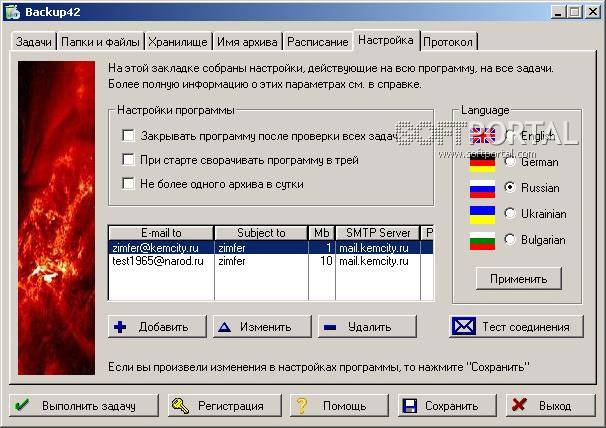606x428 pixels.
Task: Click the yellow question mark icon
Action: [302, 406]
